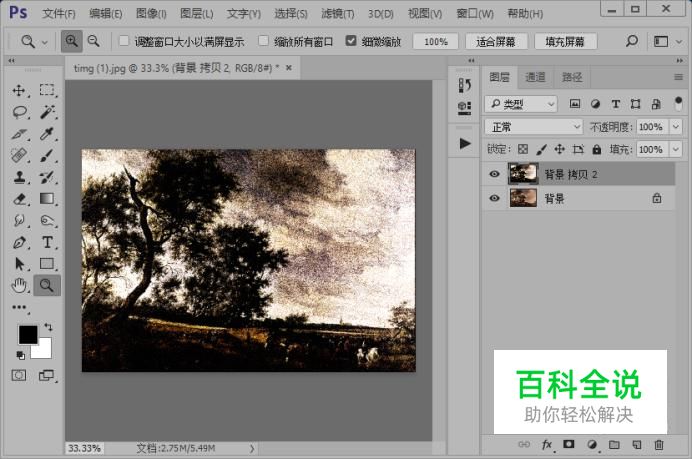Collapse the toolbox panel arrows

point(11,61)
